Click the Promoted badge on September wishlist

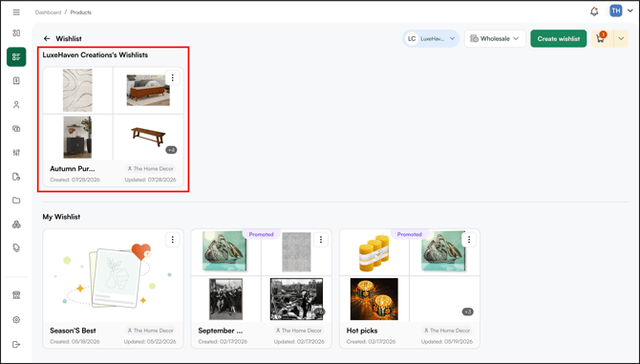[x=261, y=234]
